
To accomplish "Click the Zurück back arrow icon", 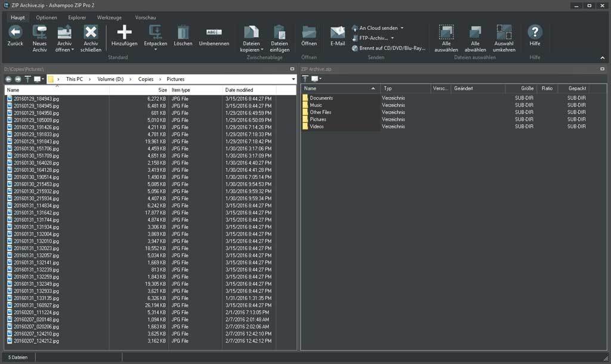I will 15,32.
